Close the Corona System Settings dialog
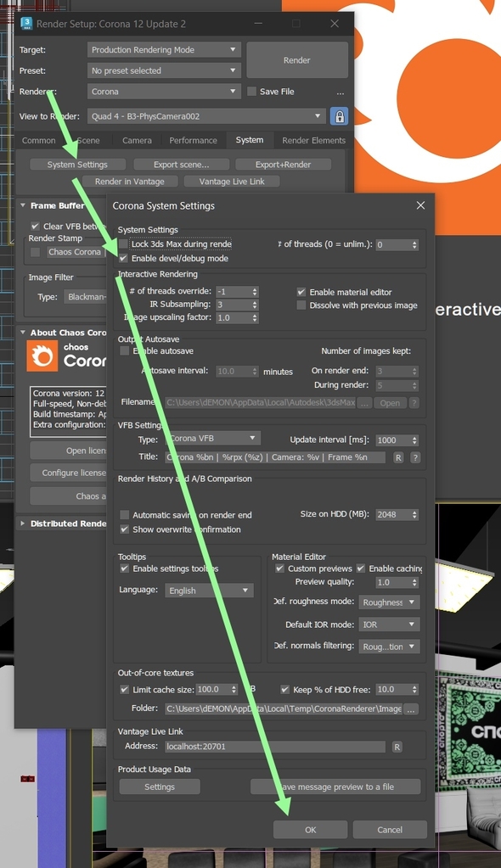Screen dimensions: 501x868 point(420,205)
